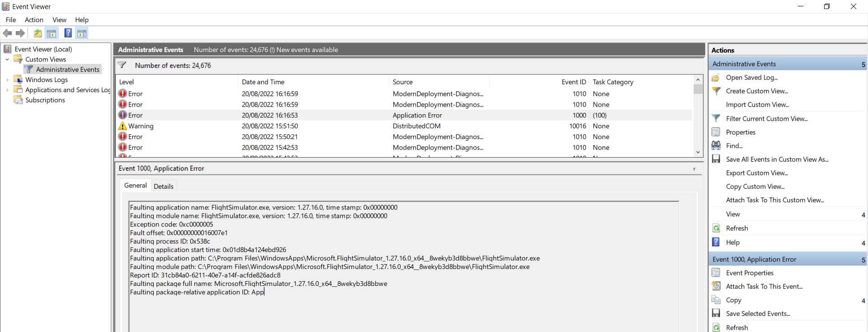Screen dimensions: 868x332
Task: Click Save Selected Events action
Action: (758, 314)
